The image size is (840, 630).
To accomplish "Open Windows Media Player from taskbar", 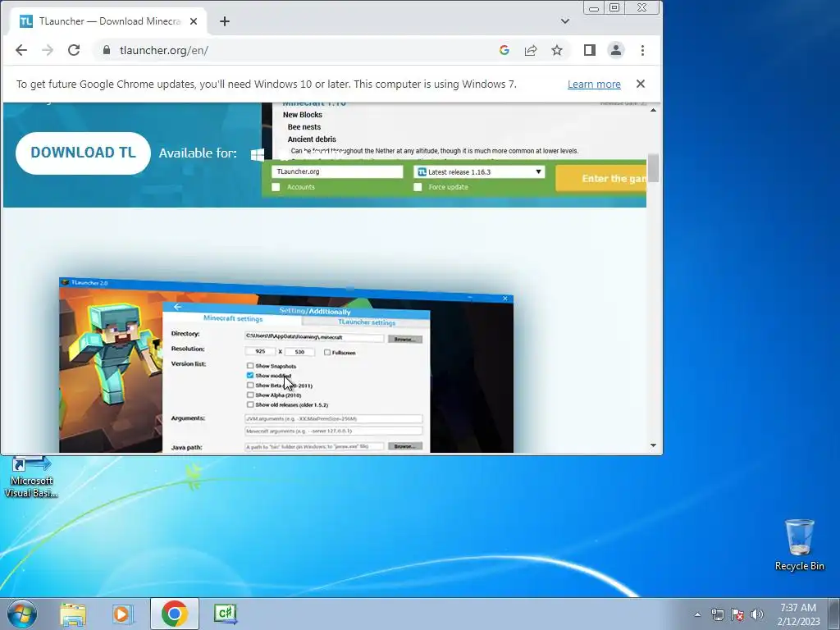I will pos(123,614).
